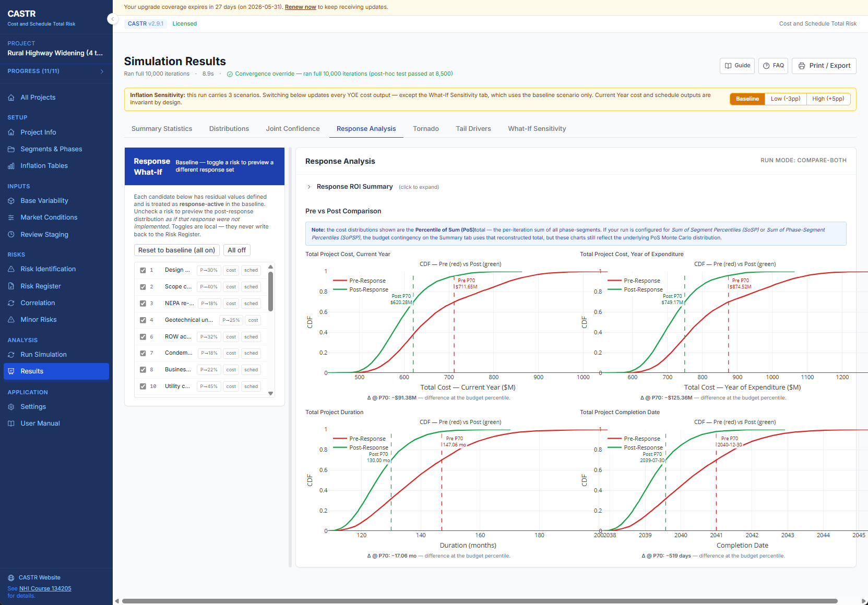868x605 pixels.
Task: Click the bottom horizontal scrollbar thumb
Action: click(480, 601)
